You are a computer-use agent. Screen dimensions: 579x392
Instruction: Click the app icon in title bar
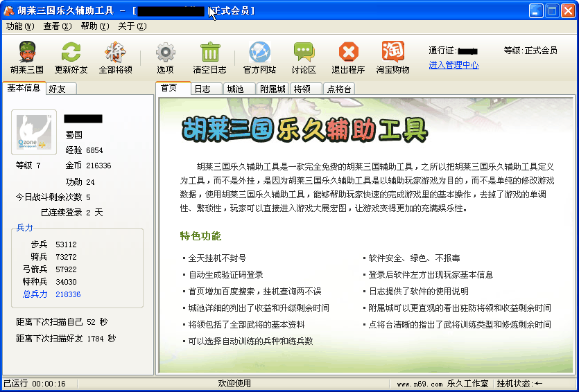8,10
